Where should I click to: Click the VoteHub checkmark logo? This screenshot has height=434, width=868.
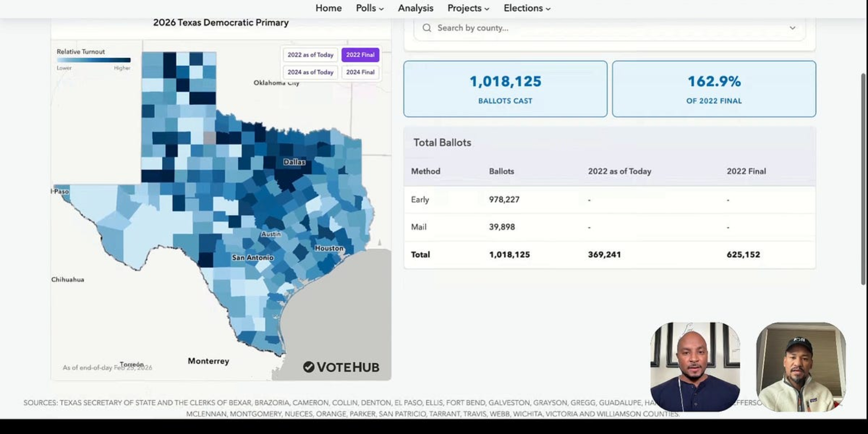(309, 367)
